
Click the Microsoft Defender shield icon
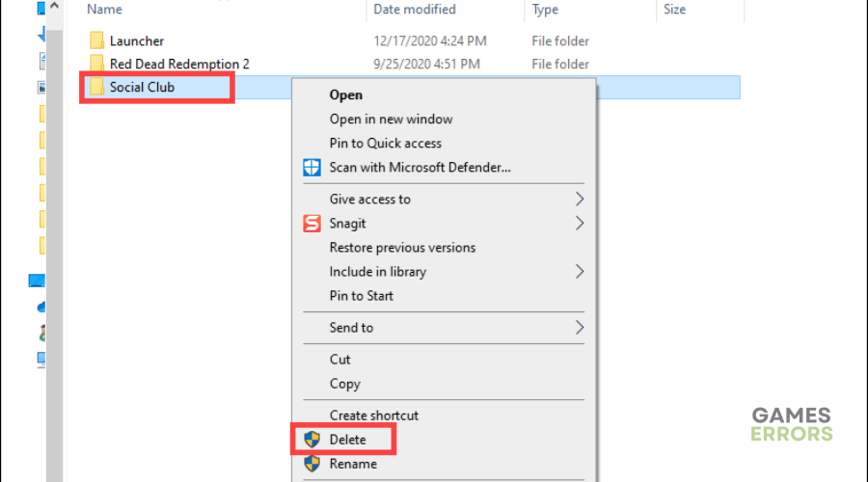[312, 167]
